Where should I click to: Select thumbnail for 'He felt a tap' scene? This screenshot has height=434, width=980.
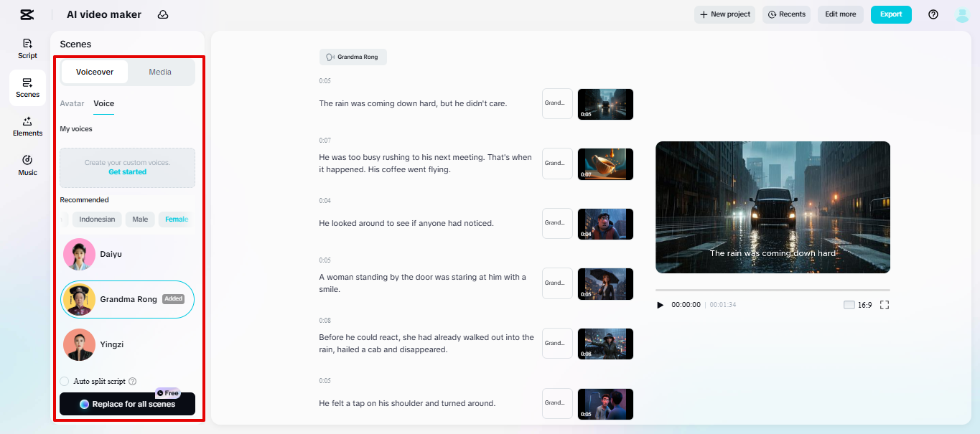(x=605, y=404)
